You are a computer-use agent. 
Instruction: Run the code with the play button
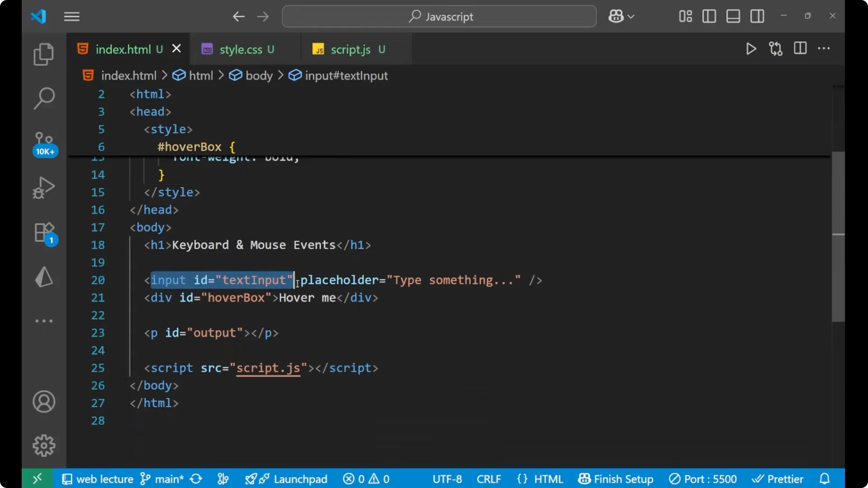(750, 49)
